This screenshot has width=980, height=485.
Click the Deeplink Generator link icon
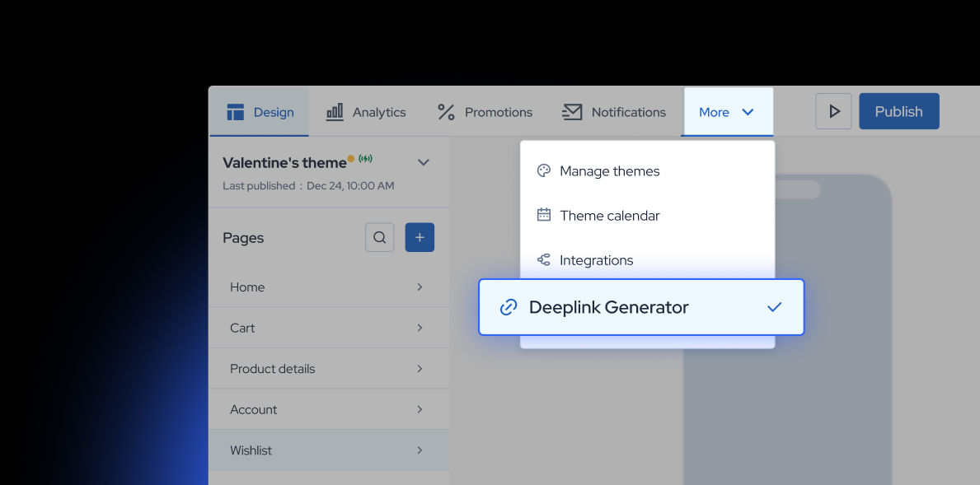(509, 307)
